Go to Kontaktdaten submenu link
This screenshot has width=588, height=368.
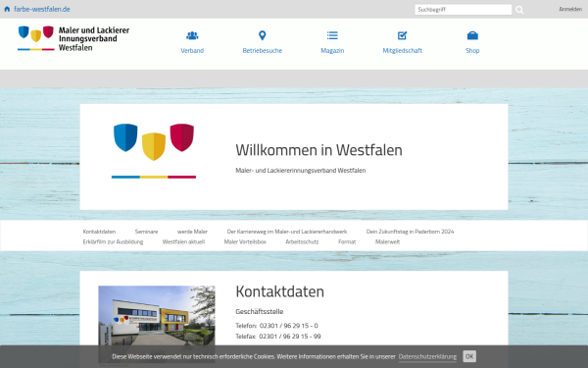point(99,232)
